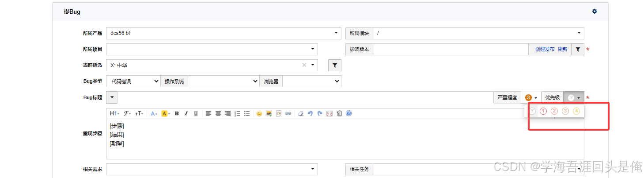Open the 所属产品 dropdown
Viewport: 644px width, 178px height.
point(224,33)
